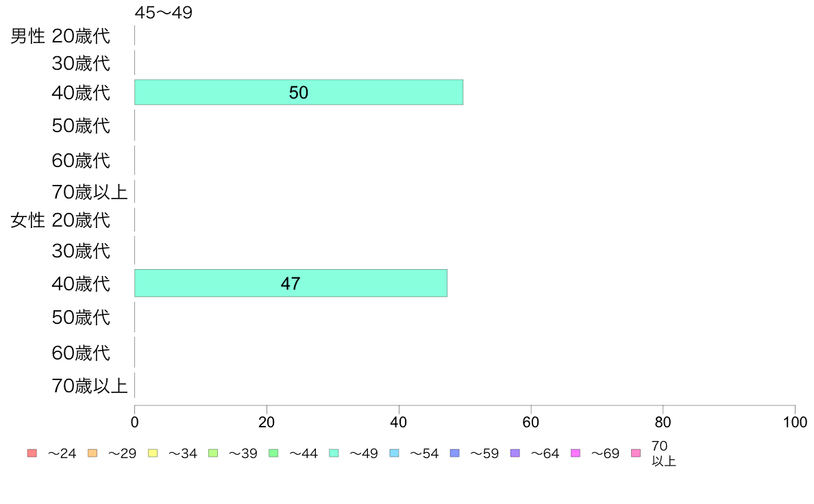Click the red ～24 legend swatch
This screenshot has height=504, width=814.
32,453
